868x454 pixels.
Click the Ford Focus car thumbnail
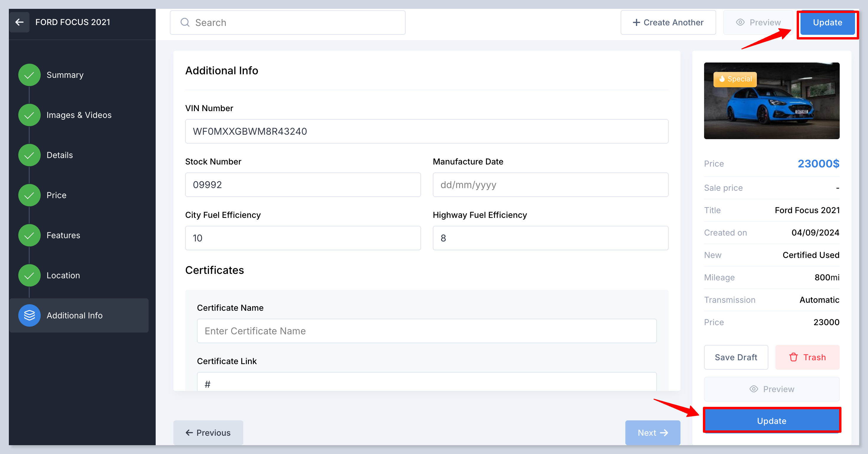coord(771,101)
